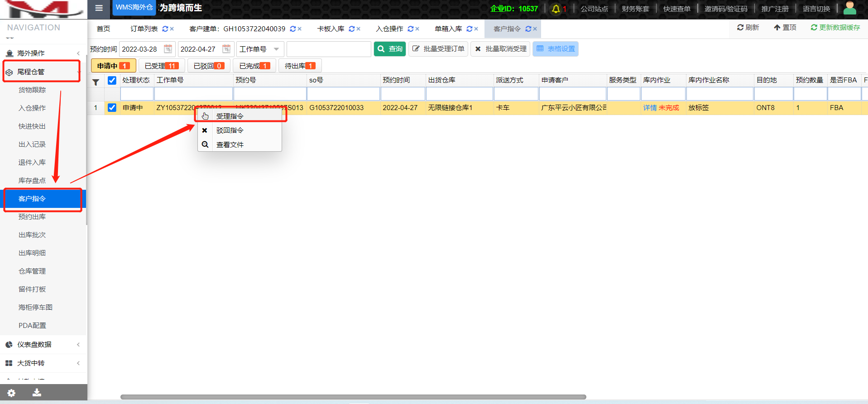Open the settings gear in sidebar footer
Screen dimensions: 868x404
(11, 393)
